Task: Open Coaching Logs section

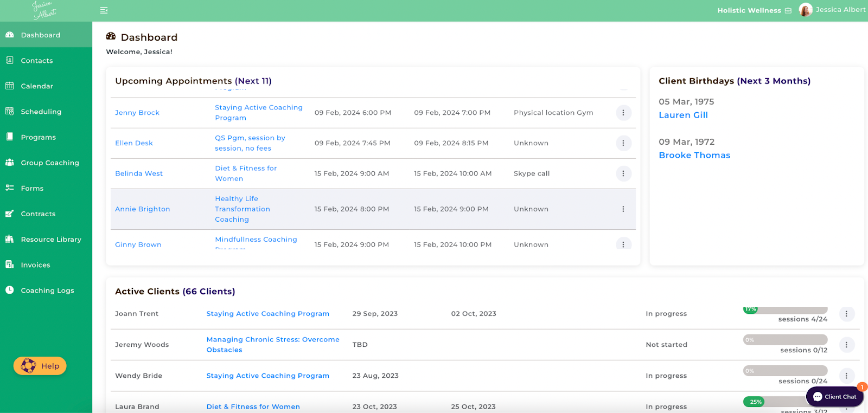Action: click(46, 290)
